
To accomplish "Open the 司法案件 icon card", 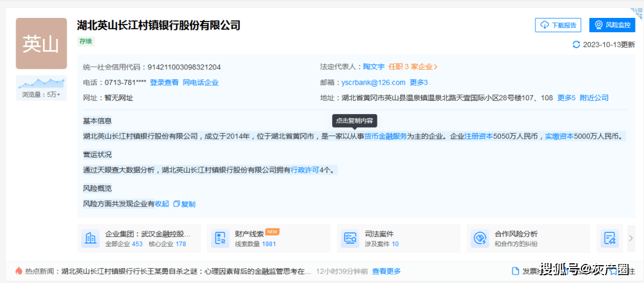I will (350, 238).
